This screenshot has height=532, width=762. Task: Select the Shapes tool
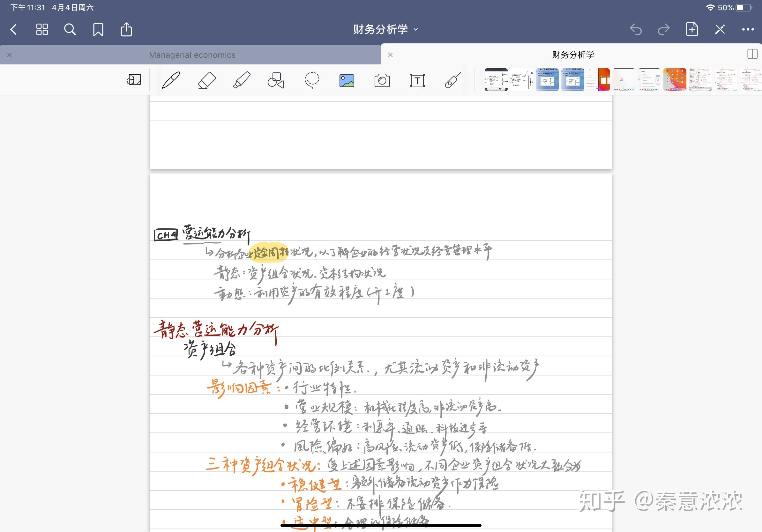(x=276, y=80)
